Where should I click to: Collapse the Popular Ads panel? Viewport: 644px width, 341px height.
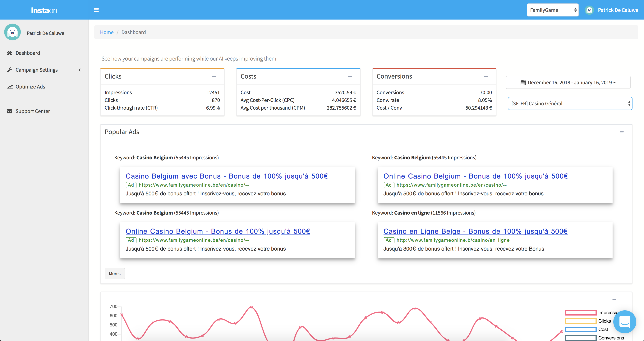click(622, 132)
